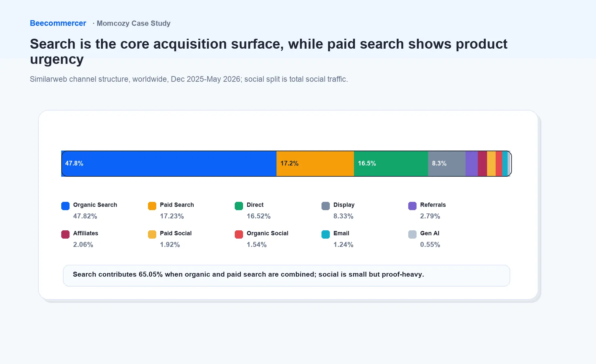Click the 1.54% value under Organic Social
This screenshot has width=596, height=364.
(257, 245)
